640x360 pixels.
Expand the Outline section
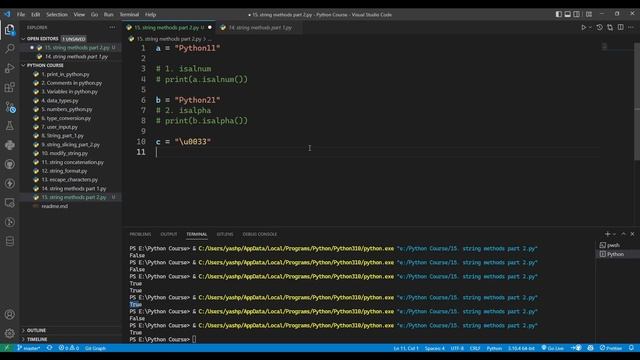pos(36,330)
